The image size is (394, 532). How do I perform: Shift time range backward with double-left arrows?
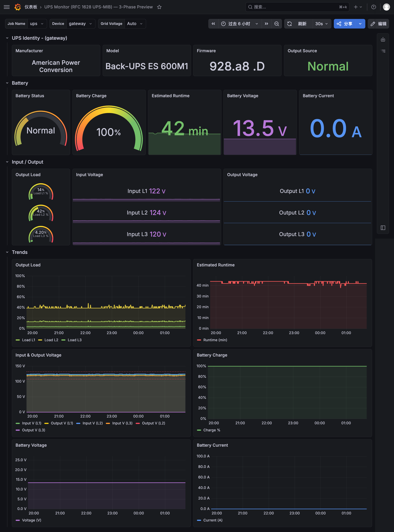[x=213, y=24]
